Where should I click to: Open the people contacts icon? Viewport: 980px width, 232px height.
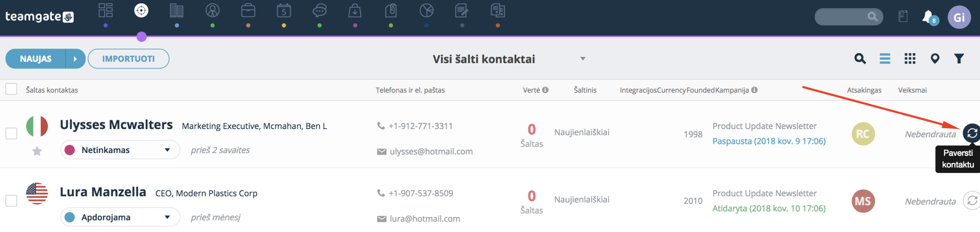pyautogui.click(x=212, y=10)
